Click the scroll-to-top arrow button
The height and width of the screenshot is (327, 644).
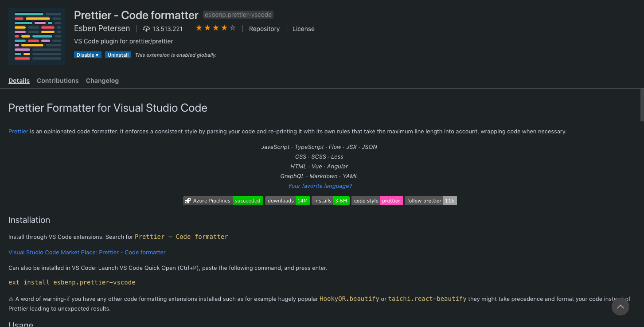pos(620,307)
